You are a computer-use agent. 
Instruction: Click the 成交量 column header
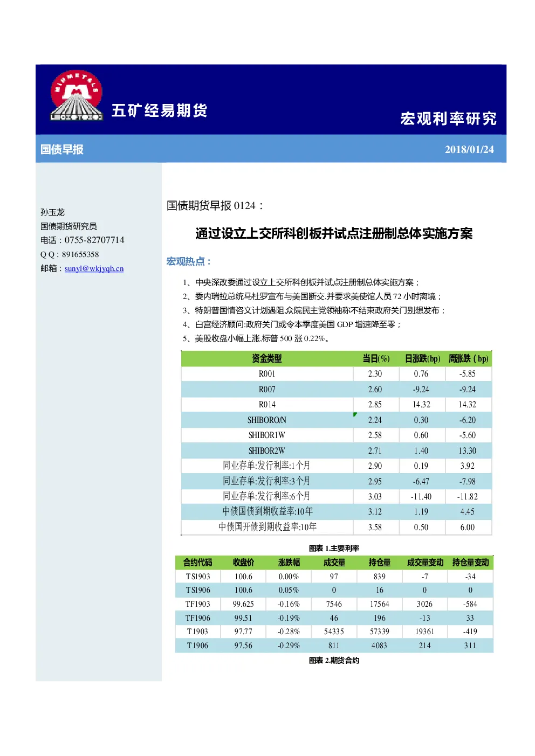click(x=334, y=563)
